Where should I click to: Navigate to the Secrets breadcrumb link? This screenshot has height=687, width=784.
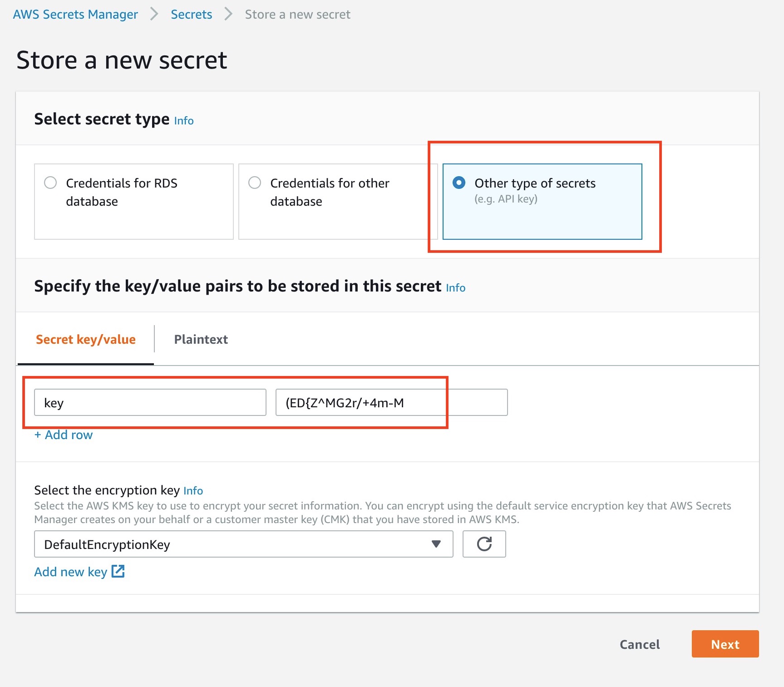(x=191, y=15)
